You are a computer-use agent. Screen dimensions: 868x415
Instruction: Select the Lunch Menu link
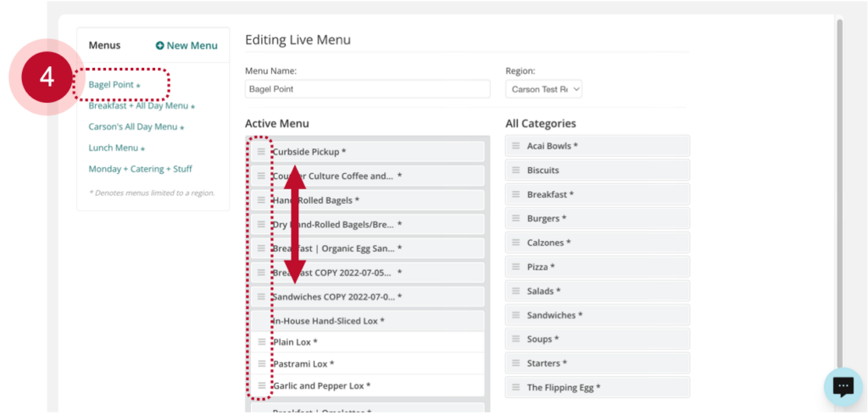click(113, 148)
